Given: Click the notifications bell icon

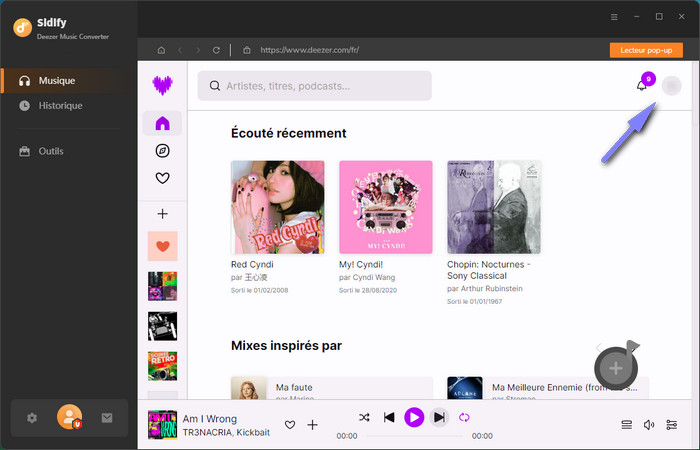Looking at the screenshot, I should click(x=642, y=86).
